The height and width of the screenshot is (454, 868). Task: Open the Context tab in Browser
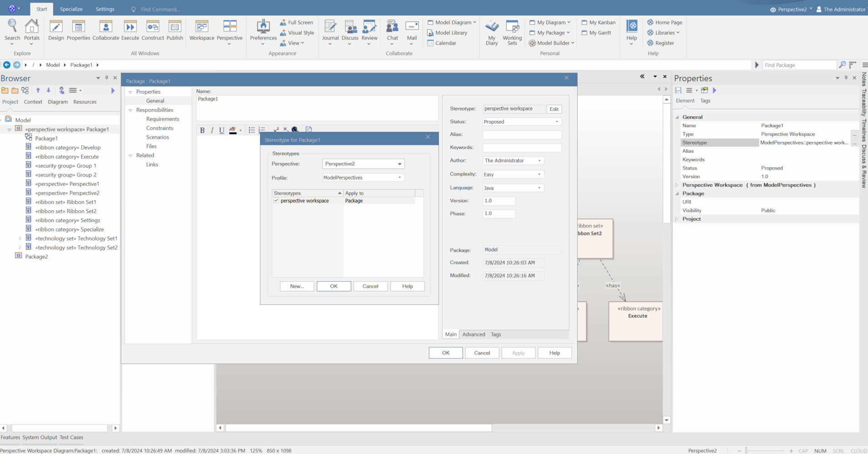tap(33, 102)
